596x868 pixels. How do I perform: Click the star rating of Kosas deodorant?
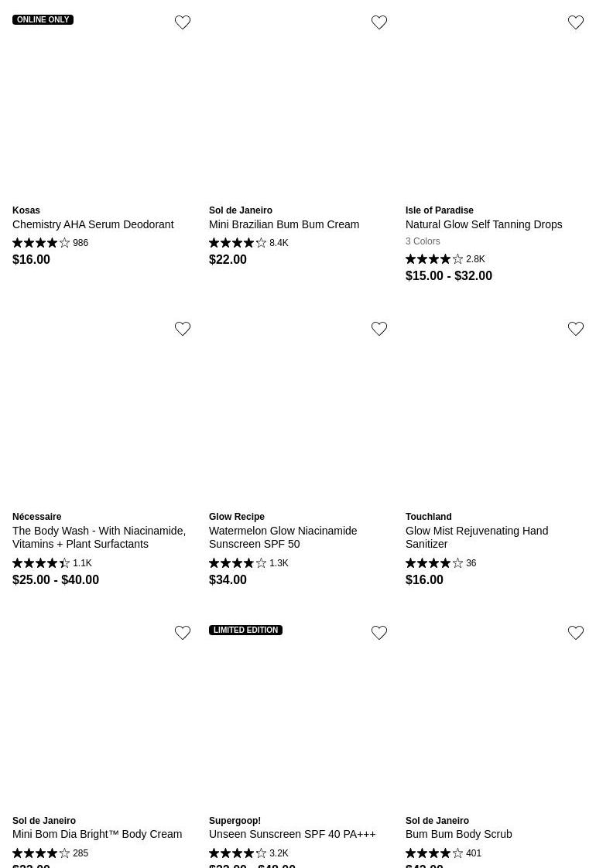point(41,243)
